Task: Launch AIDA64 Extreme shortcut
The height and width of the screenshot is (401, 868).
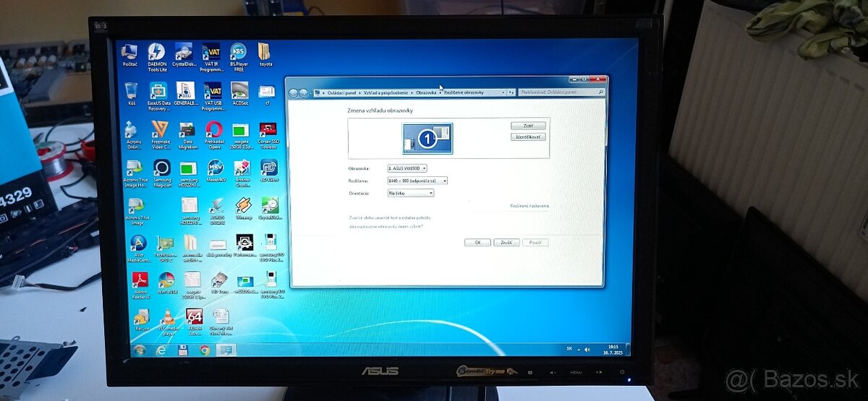Action: tap(194, 323)
